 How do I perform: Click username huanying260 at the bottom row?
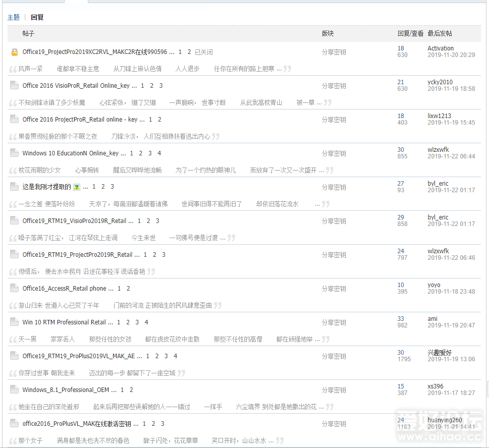444,419
